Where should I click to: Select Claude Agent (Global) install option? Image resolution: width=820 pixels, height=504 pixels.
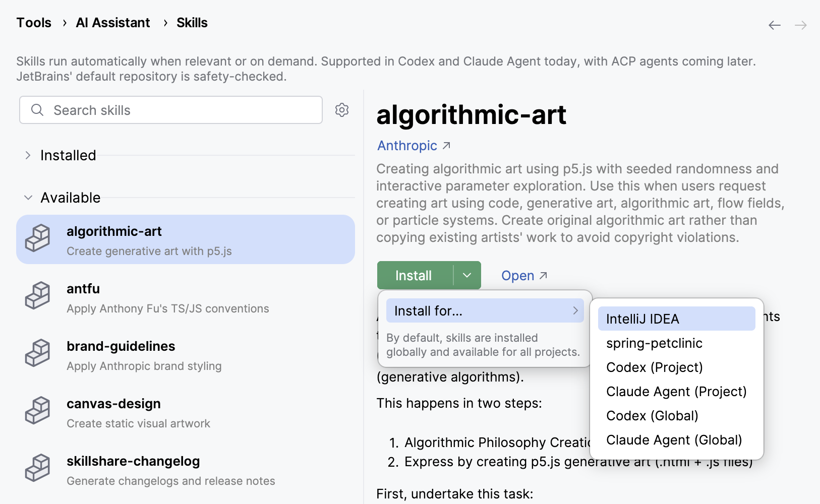pyautogui.click(x=677, y=439)
